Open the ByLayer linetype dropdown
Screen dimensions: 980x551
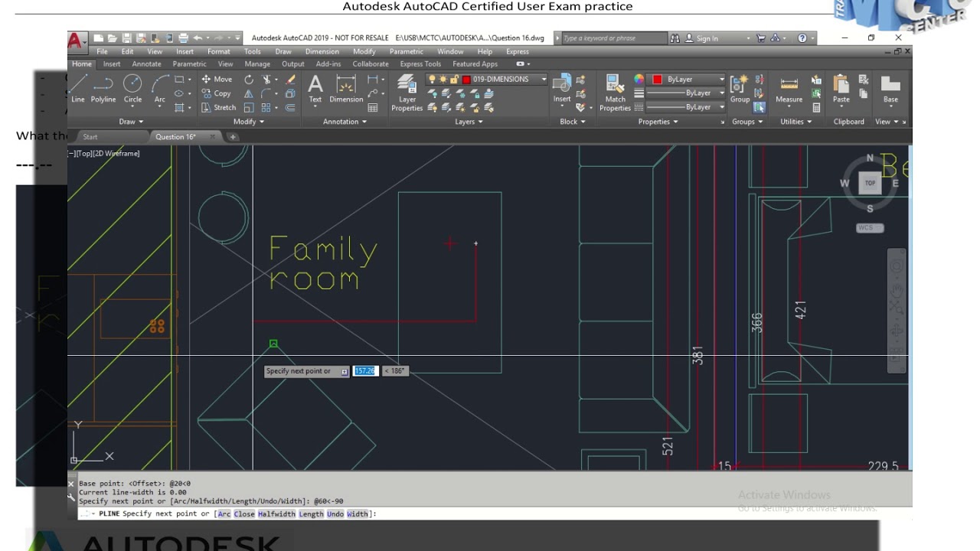(721, 107)
